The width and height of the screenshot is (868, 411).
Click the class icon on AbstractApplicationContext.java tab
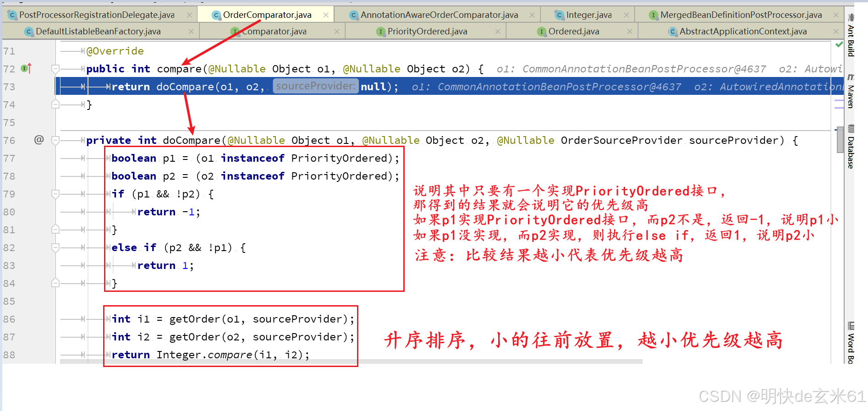[673, 32]
